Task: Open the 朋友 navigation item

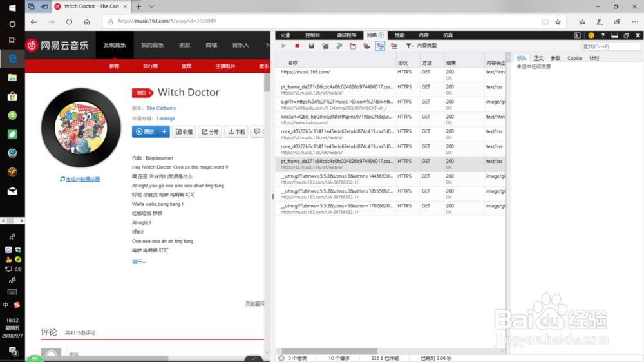Action: pyautogui.click(x=184, y=45)
